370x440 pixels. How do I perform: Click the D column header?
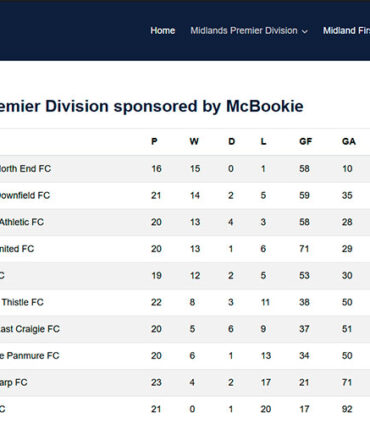point(232,141)
